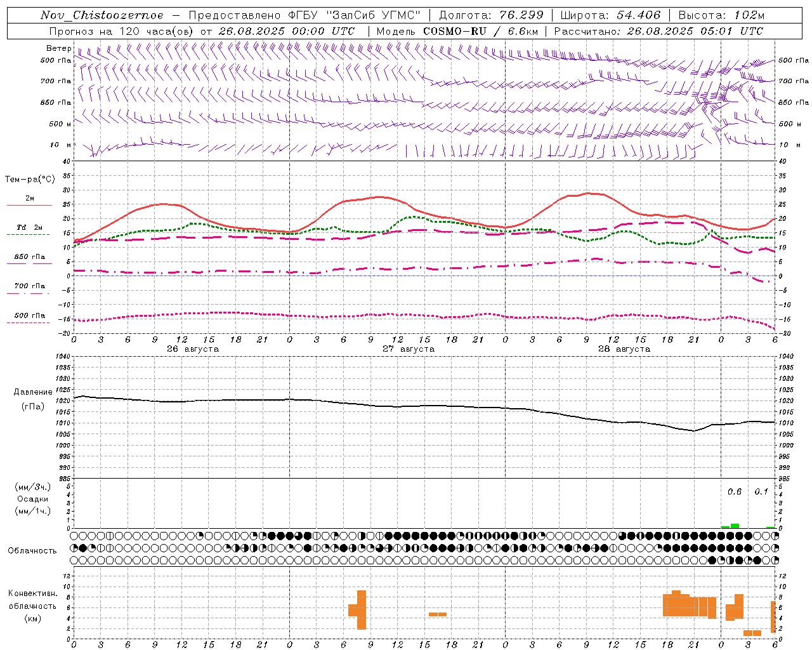Click '700 гПа' entry in the temperature legend

click(x=29, y=286)
